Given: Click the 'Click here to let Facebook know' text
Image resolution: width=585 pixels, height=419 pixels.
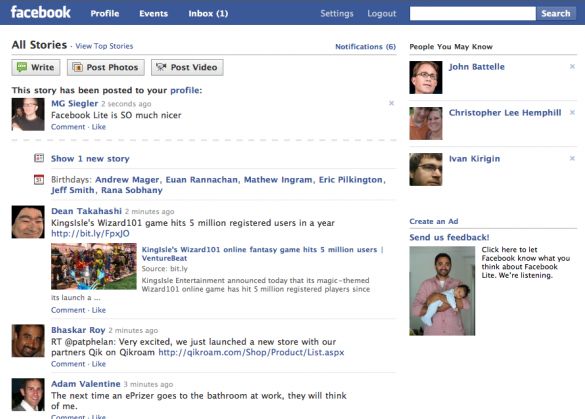Looking at the screenshot, I should [x=526, y=262].
